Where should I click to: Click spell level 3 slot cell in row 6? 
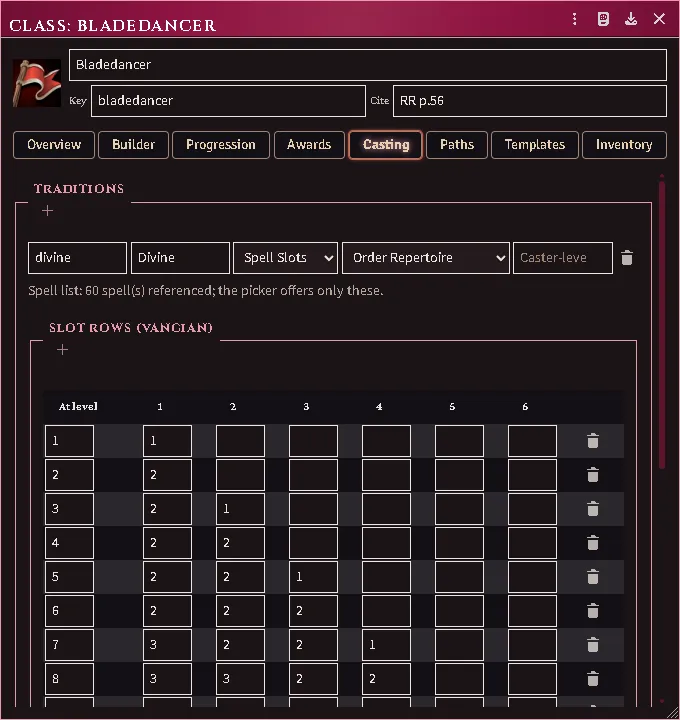[313, 611]
